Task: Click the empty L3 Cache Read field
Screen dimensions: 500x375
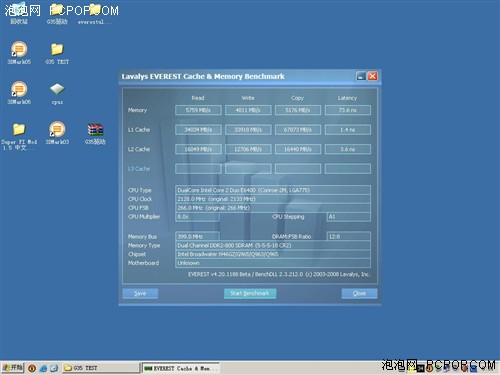Action: [x=198, y=169]
